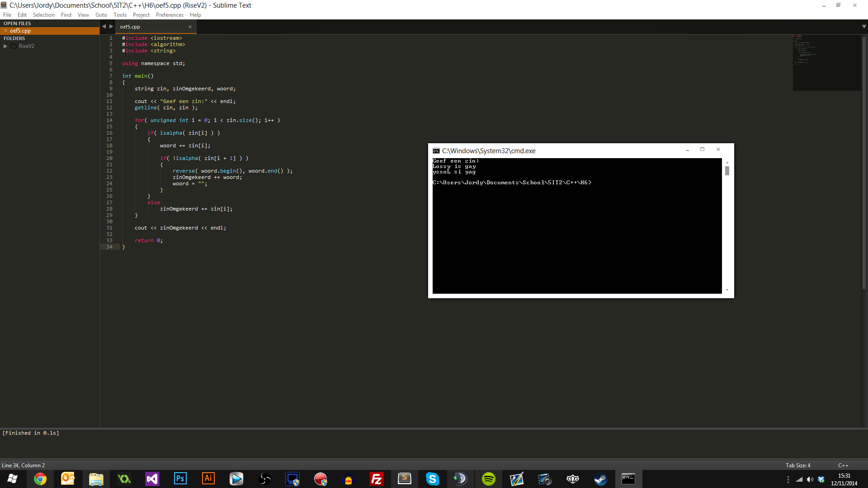
Task: Open Google Chrome from taskbar
Action: tap(40, 479)
